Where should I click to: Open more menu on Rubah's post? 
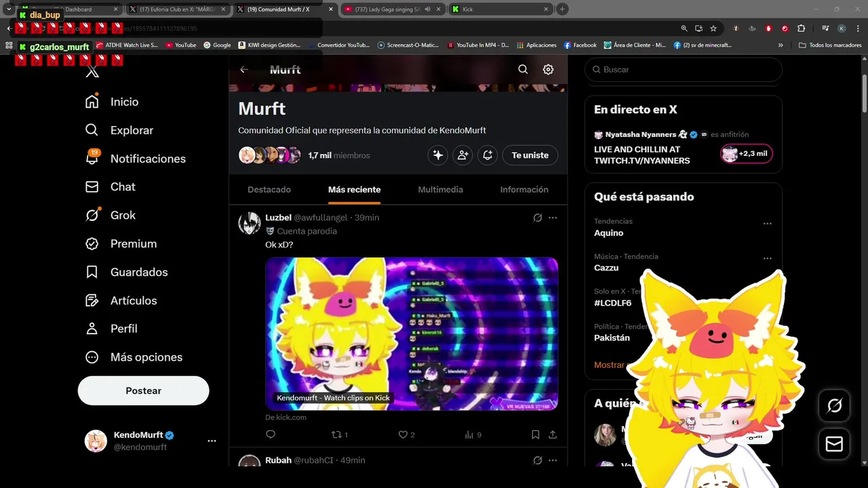[553, 460]
